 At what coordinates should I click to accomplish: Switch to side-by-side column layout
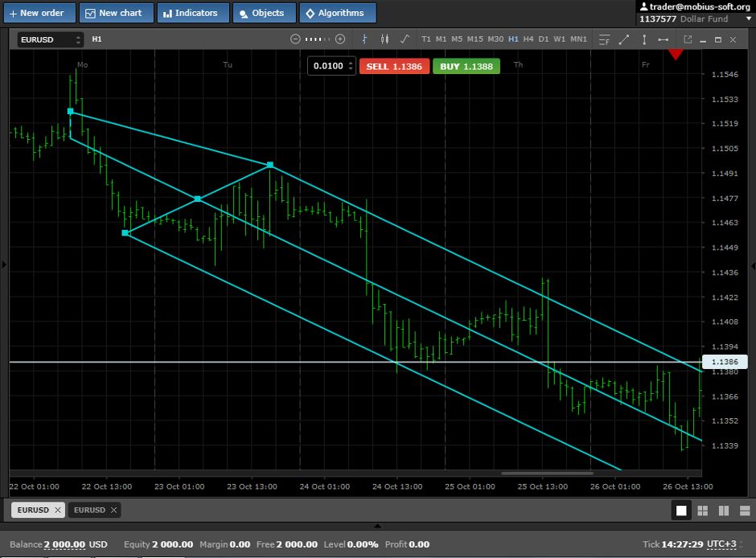[723, 511]
